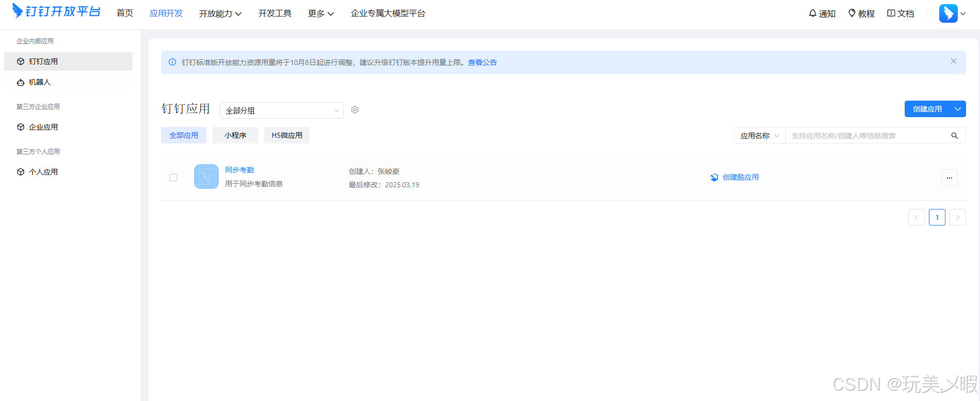Click the 创建应用 button
This screenshot has width=980, height=401.
click(x=927, y=109)
